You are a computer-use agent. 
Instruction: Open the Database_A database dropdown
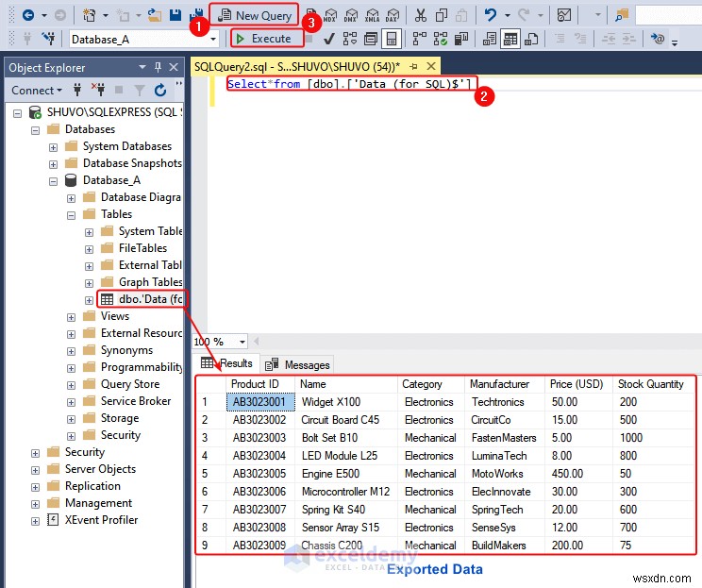213,39
